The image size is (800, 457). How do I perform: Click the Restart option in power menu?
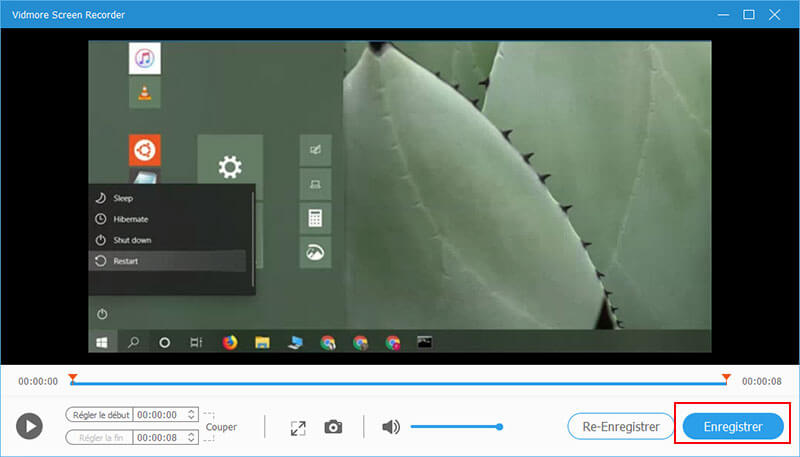(126, 261)
